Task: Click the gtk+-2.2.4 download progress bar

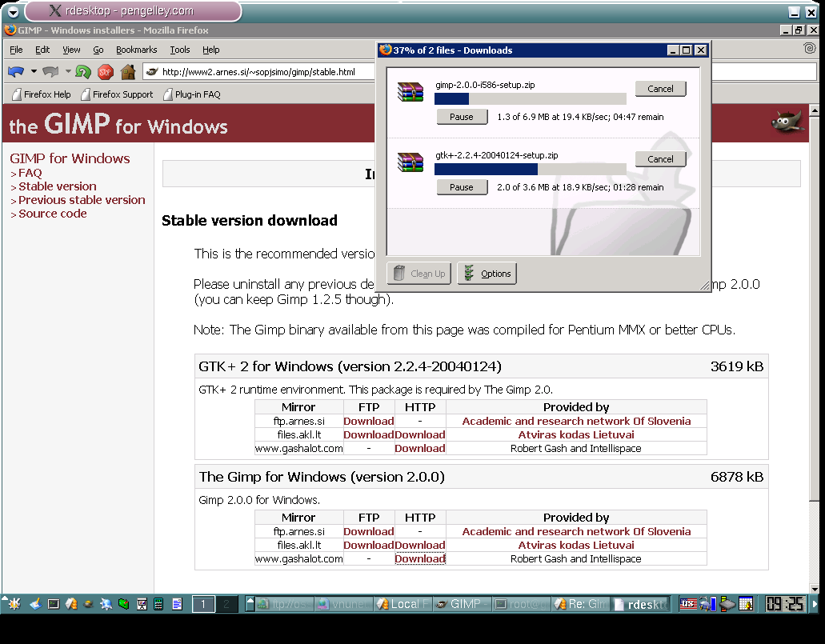Action: (531, 169)
